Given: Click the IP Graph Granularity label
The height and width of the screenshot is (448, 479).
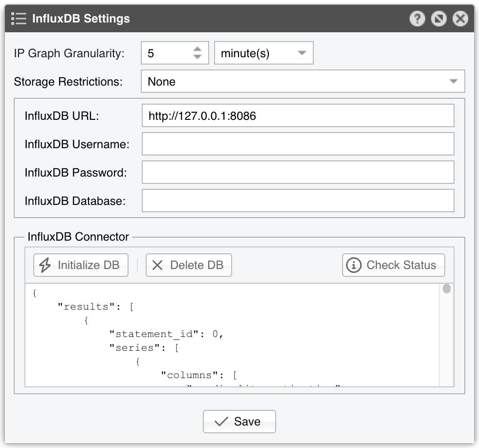Looking at the screenshot, I should [x=69, y=53].
